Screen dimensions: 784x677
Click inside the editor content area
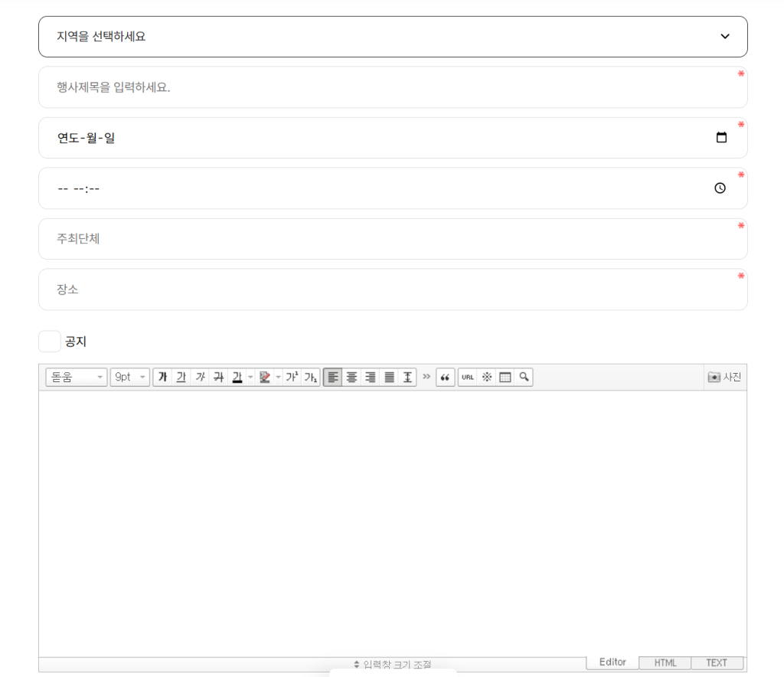[x=393, y=524]
